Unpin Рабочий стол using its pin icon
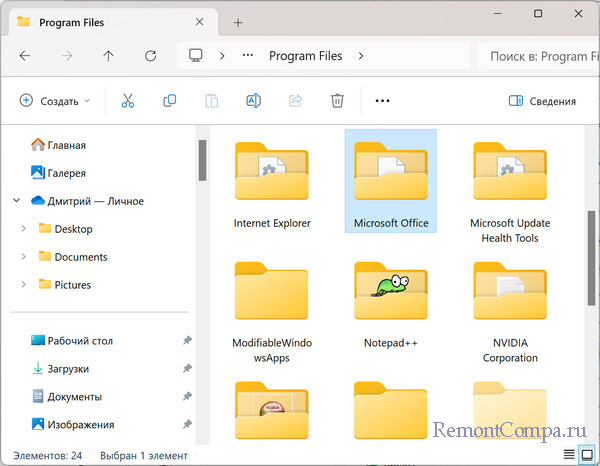 tap(187, 340)
